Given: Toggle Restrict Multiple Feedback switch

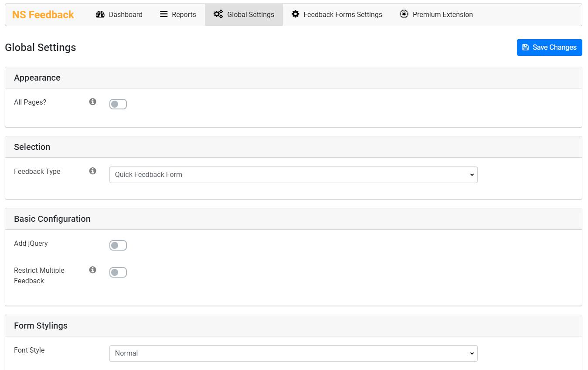Looking at the screenshot, I should (x=118, y=272).
